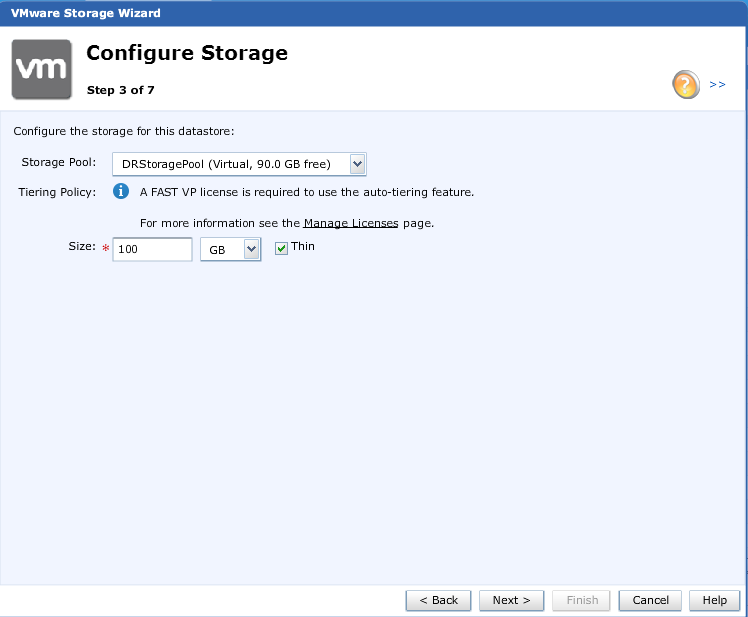
Task: Open the Manage Licenses link
Action: (x=351, y=223)
